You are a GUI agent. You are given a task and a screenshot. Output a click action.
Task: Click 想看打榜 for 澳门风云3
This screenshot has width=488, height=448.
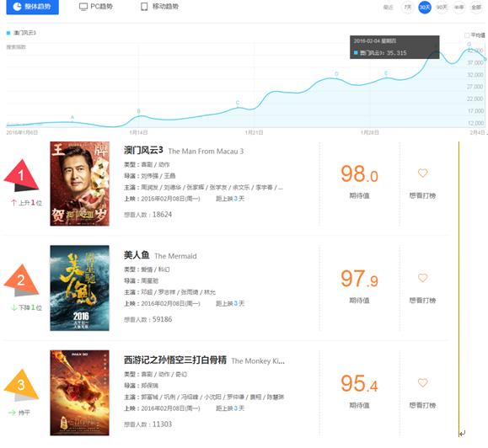[x=422, y=195]
